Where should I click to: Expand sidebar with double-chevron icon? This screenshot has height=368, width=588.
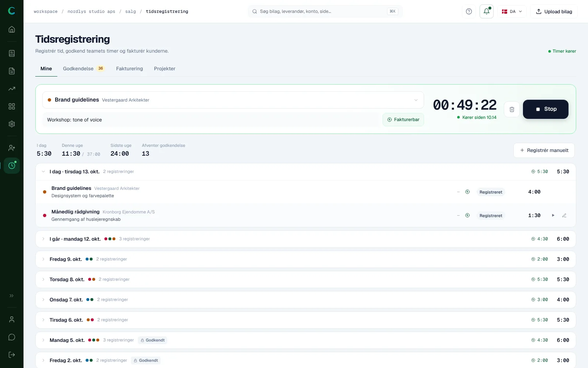[x=12, y=296]
